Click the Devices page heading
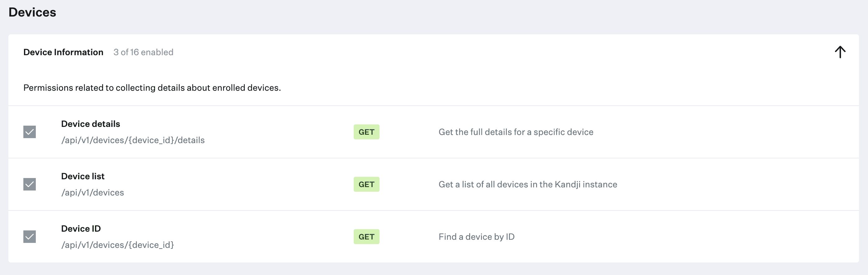The height and width of the screenshot is (275, 868). click(32, 12)
